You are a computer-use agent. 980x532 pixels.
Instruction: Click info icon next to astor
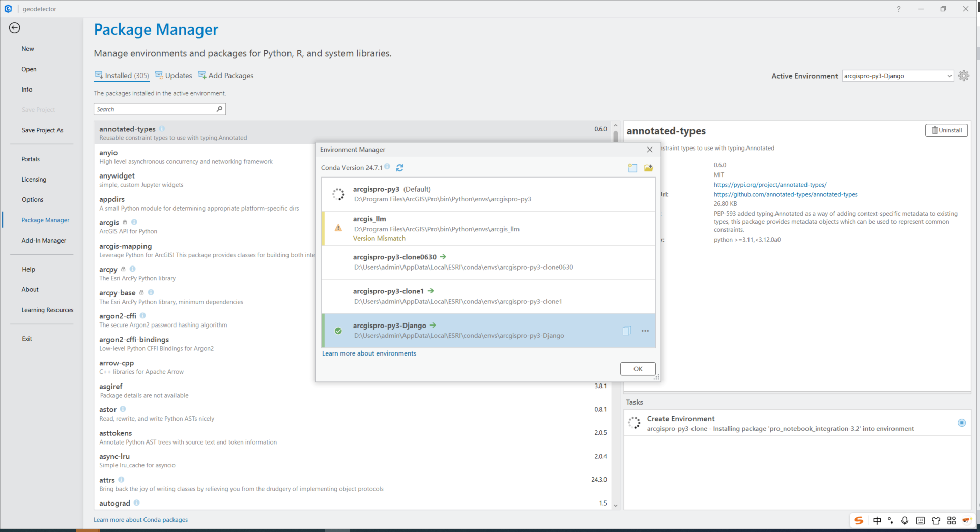pyautogui.click(x=123, y=409)
